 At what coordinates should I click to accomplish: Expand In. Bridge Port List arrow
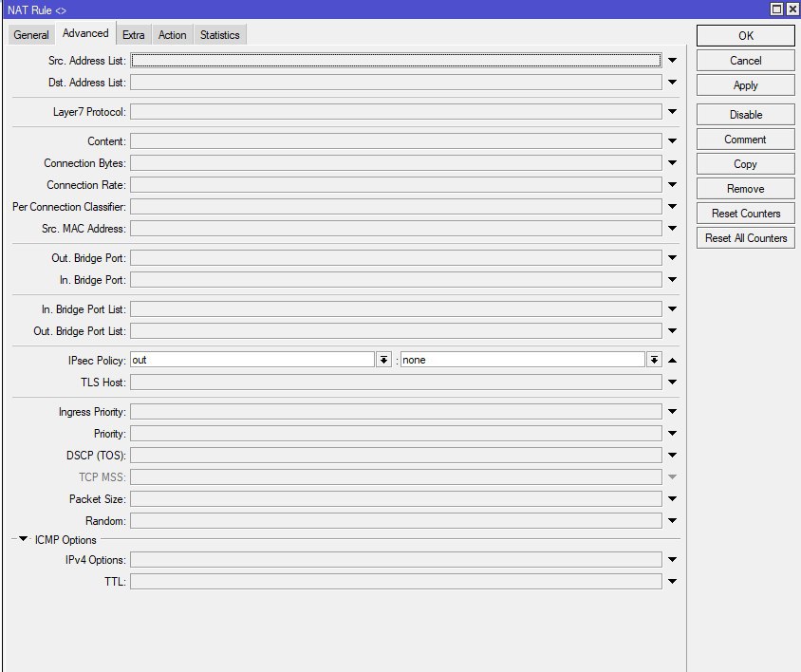672,308
